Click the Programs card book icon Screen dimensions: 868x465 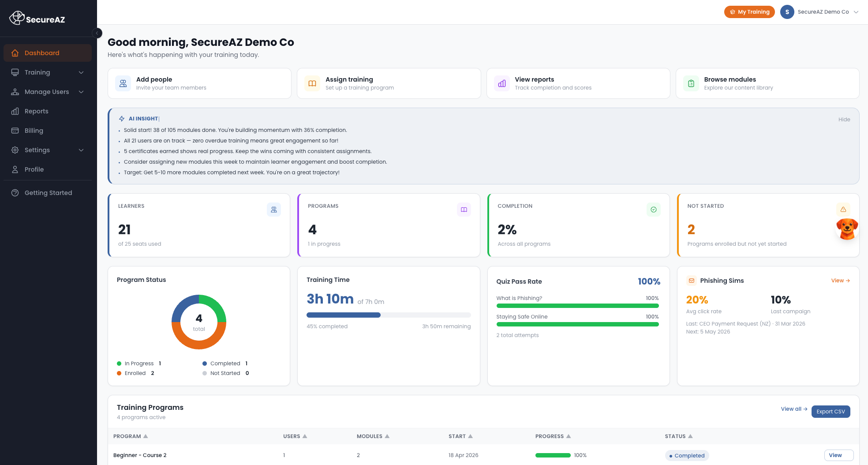coord(464,210)
